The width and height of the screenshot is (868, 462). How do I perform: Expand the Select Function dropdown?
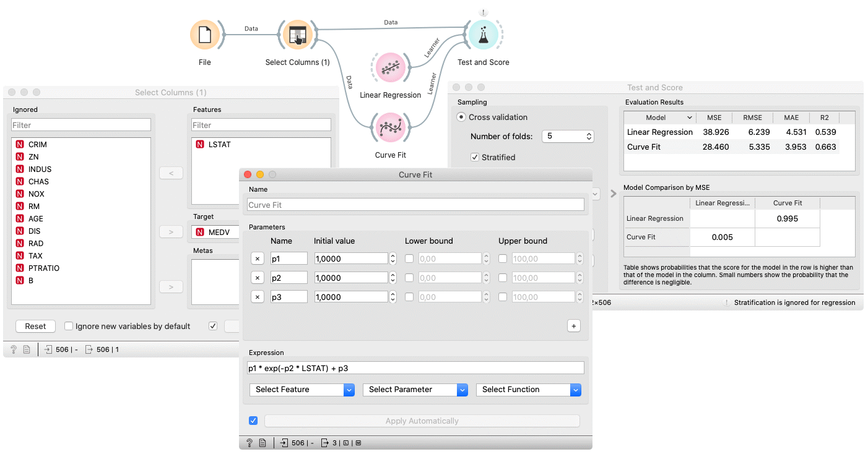coord(528,390)
